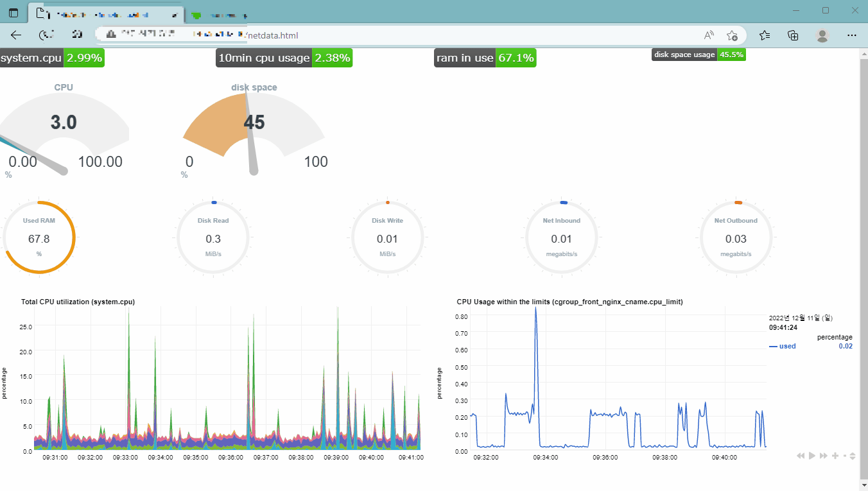Click the Disk Read 0.3 MiB/s dial
The height and width of the screenshot is (491, 868).
[x=213, y=237]
